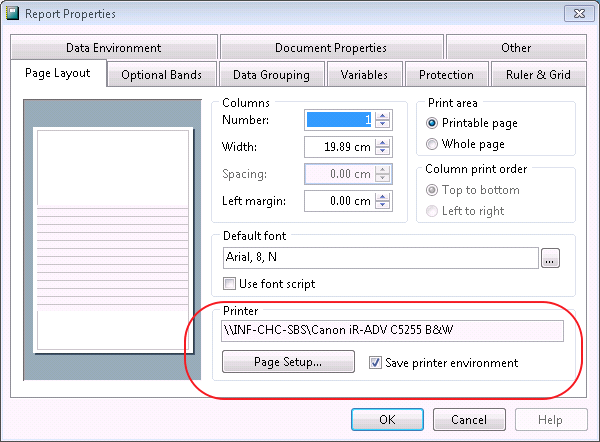The width and height of the screenshot is (600, 442).
Task: Close the Report Properties dialog
Action: tap(579, 14)
